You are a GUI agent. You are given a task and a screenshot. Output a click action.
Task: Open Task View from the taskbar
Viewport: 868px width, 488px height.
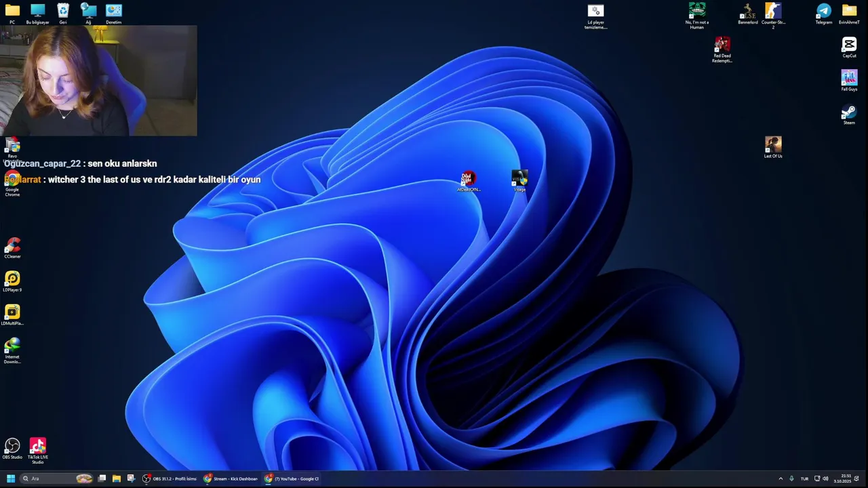point(102,479)
